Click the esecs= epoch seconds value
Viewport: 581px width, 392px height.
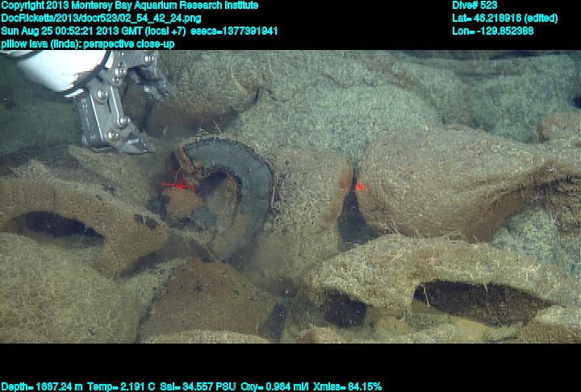click(234, 31)
